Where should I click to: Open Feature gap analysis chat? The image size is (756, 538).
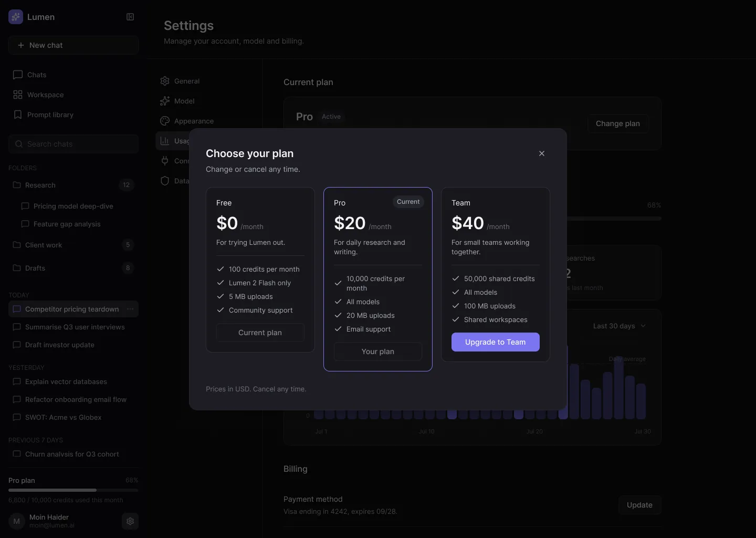point(78,224)
